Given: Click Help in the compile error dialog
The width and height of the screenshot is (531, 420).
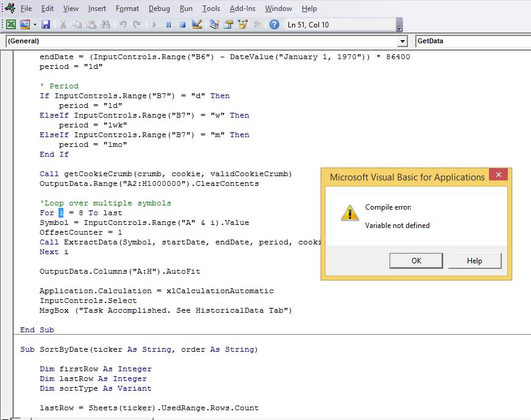Looking at the screenshot, I should click(474, 261).
